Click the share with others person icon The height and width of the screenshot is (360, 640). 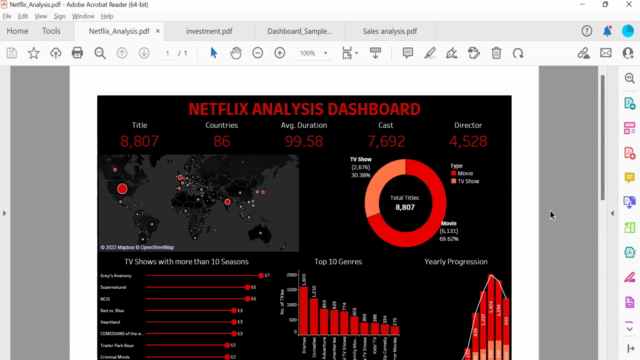point(628,53)
